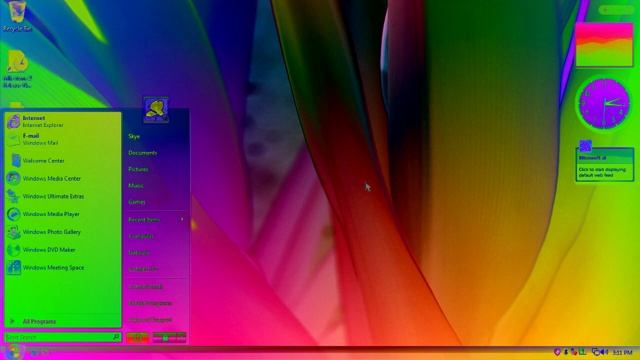
Task: Click the user account picture in Start menu
Action: [156, 109]
